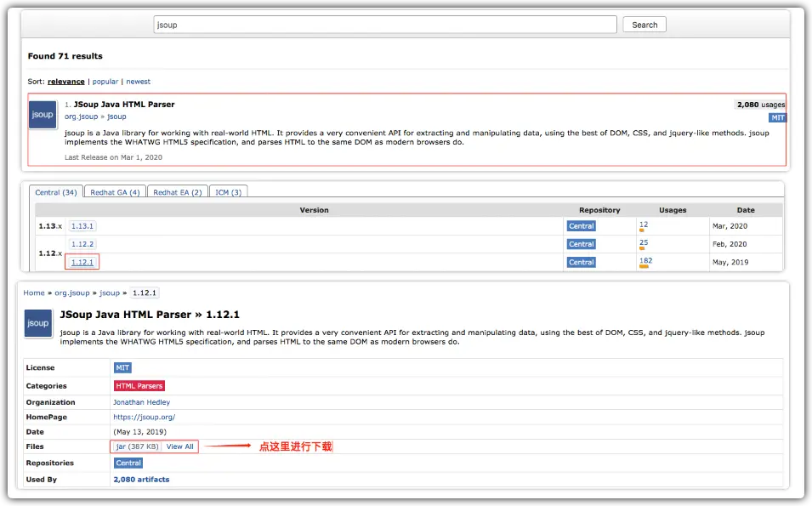Switch to Central (34) tab
The width and height of the screenshot is (812, 506).
coord(55,192)
